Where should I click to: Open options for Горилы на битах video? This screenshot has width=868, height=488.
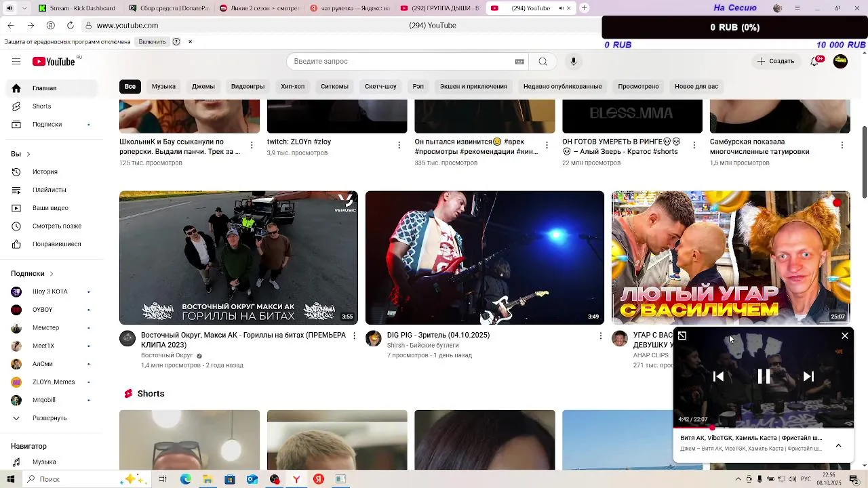click(x=354, y=335)
